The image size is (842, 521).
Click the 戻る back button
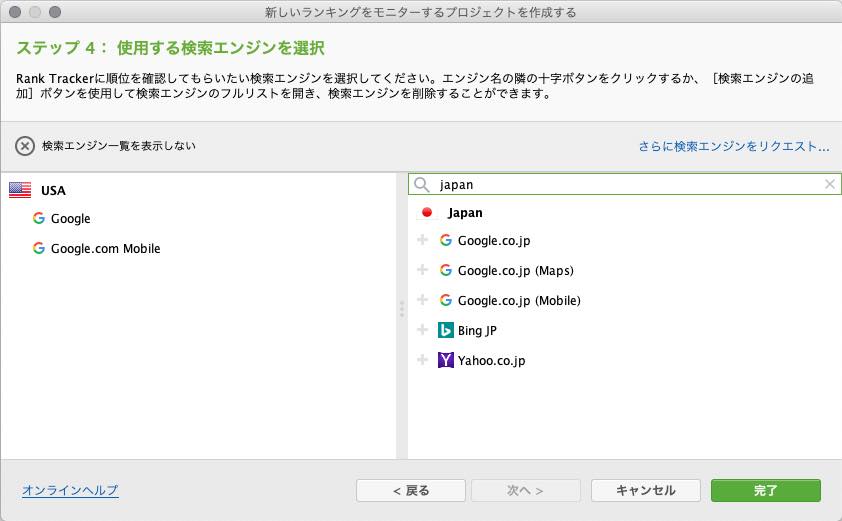pos(411,490)
